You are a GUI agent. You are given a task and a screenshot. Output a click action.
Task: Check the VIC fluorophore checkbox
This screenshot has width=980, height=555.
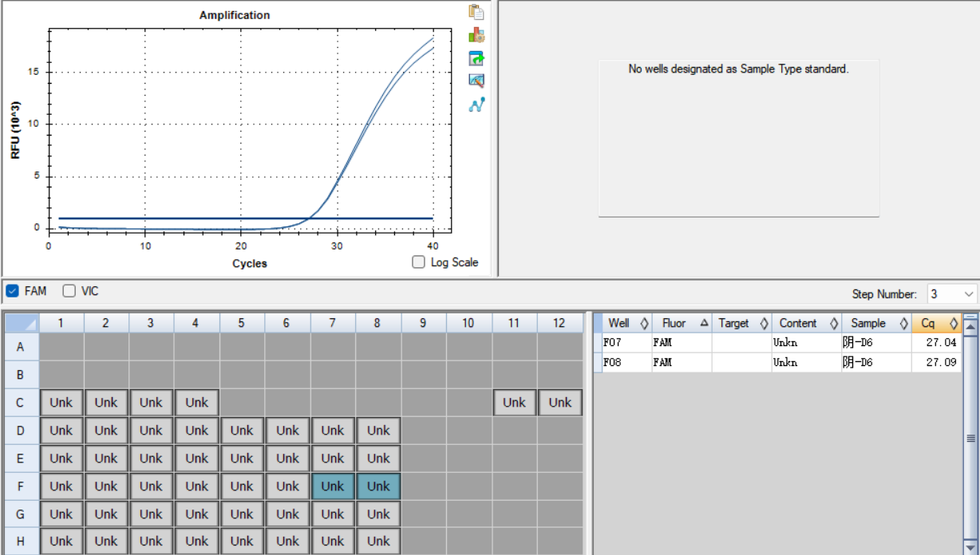click(69, 291)
